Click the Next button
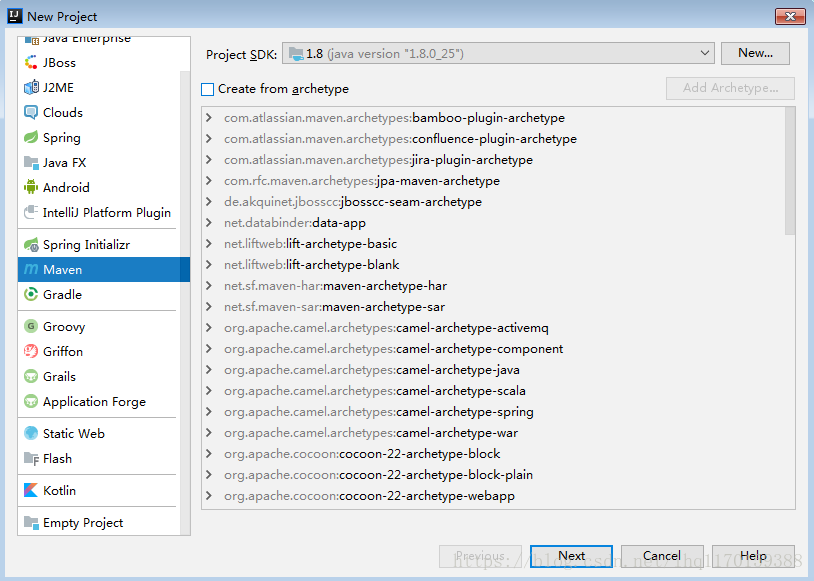 point(571,556)
